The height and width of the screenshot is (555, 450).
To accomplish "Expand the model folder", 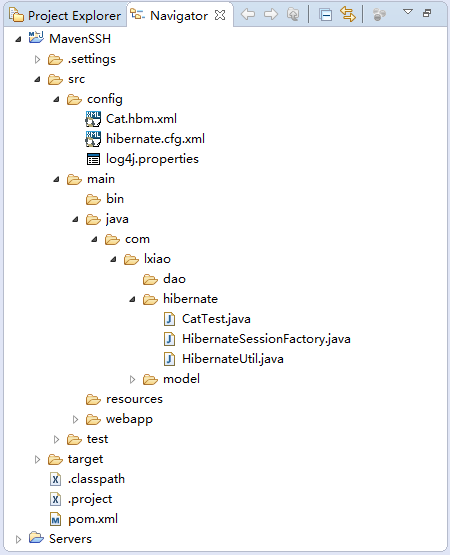I will [x=132, y=379].
